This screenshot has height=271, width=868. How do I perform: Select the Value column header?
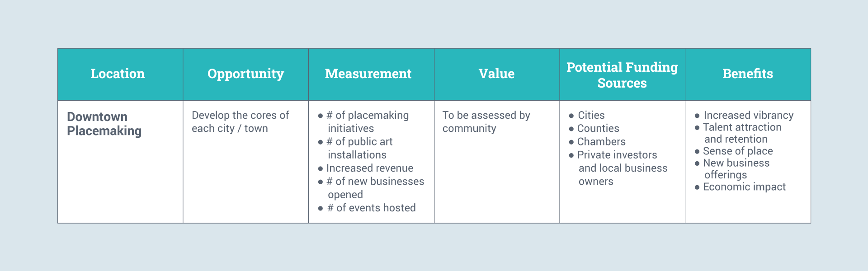[x=496, y=74]
